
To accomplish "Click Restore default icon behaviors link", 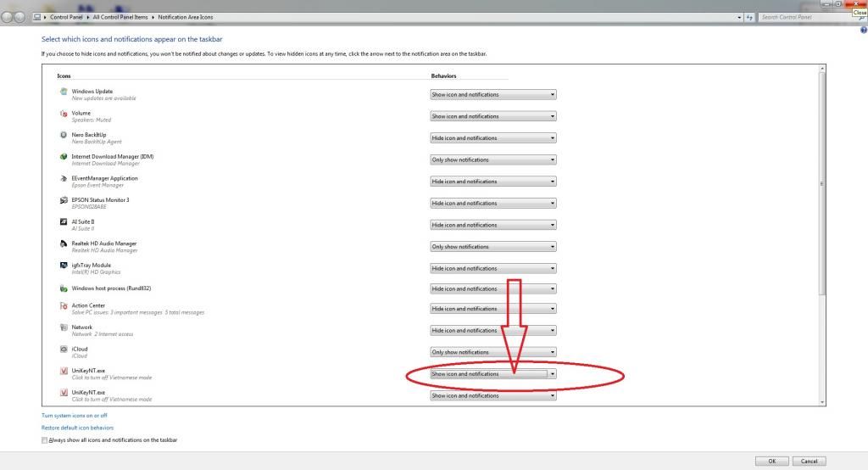I will [x=77, y=428].
